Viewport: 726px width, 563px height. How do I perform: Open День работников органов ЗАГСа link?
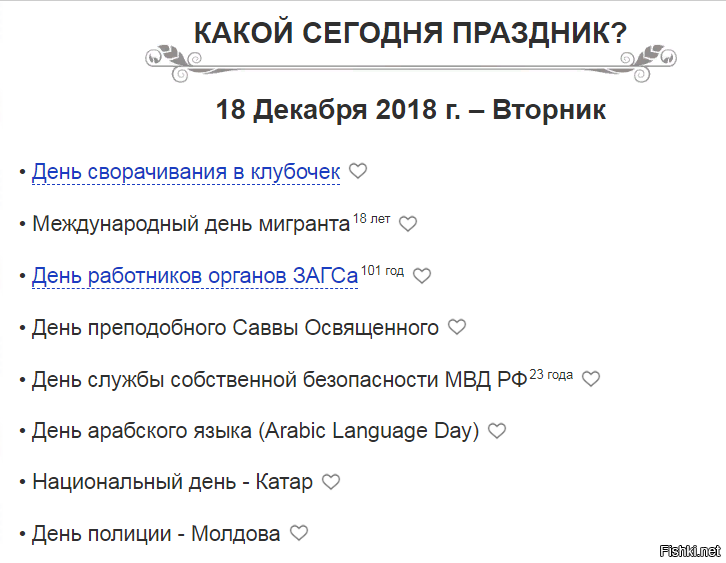195,276
